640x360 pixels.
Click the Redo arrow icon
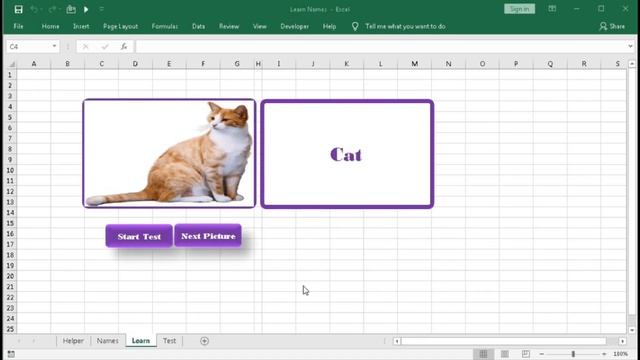(x=52, y=9)
